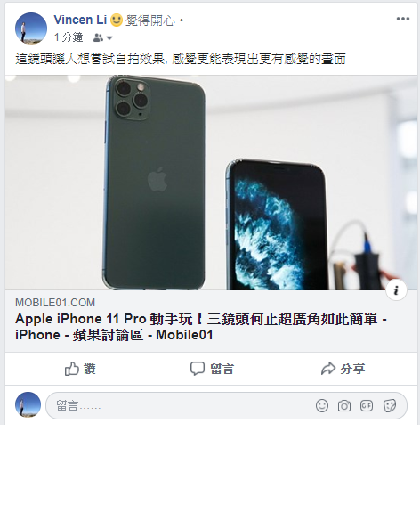This screenshot has height=521, width=420.
Task: Open the Apple iPhone 11 Pro article title
Action: tap(201, 327)
